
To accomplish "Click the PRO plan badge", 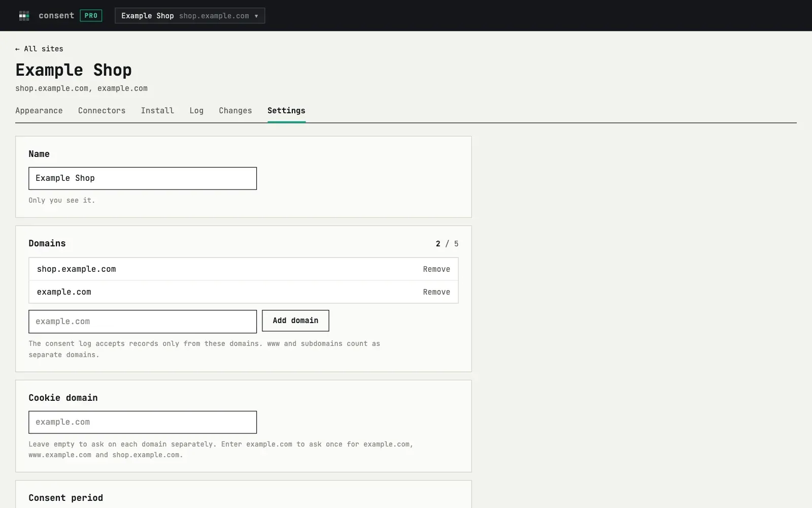I will click(91, 16).
